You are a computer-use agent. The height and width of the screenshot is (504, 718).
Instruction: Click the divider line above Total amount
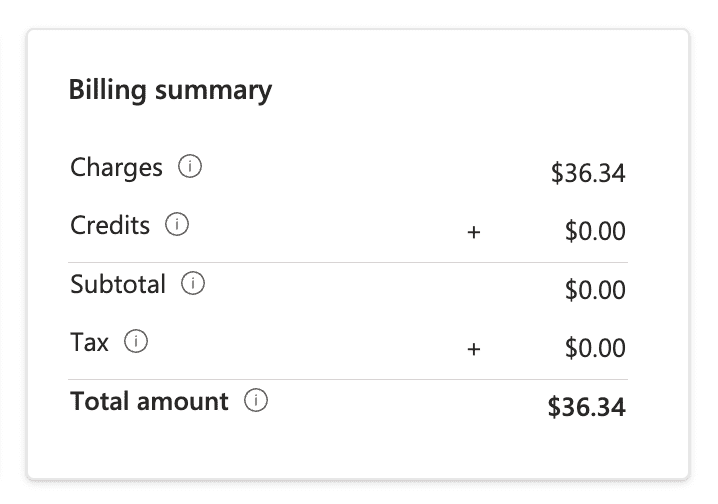[x=348, y=380]
